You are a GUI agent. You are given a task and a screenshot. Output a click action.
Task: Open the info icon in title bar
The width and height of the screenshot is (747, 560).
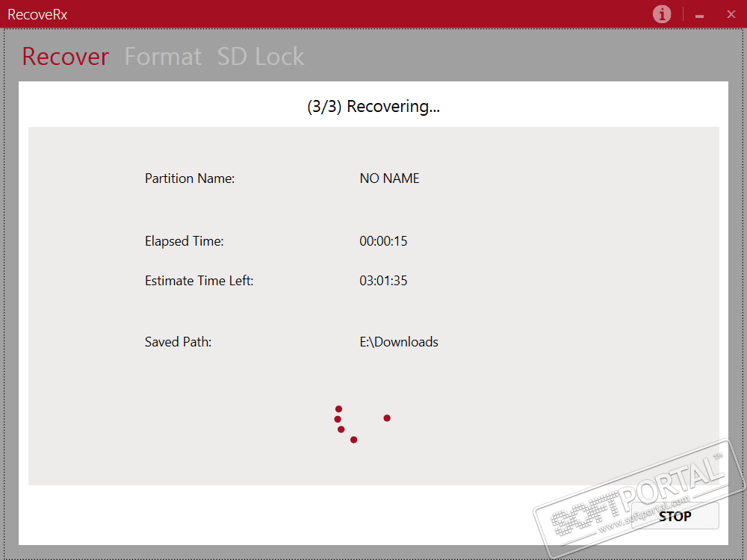coord(662,14)
